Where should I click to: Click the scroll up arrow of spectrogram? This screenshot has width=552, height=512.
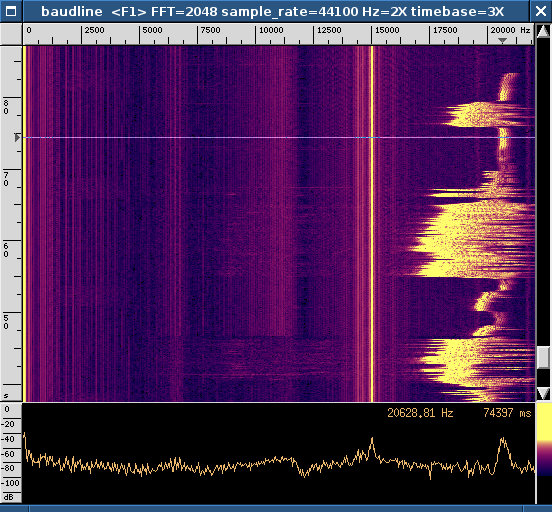coord(543,31)
